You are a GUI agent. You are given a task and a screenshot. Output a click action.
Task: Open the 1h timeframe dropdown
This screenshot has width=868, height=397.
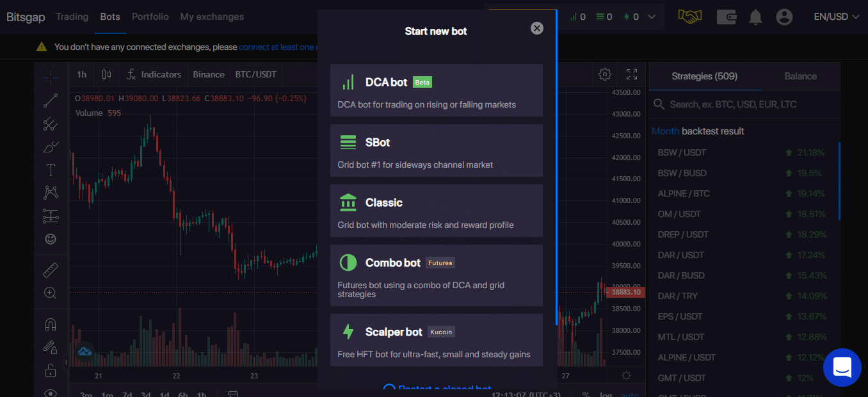click(x=82, y=74)
